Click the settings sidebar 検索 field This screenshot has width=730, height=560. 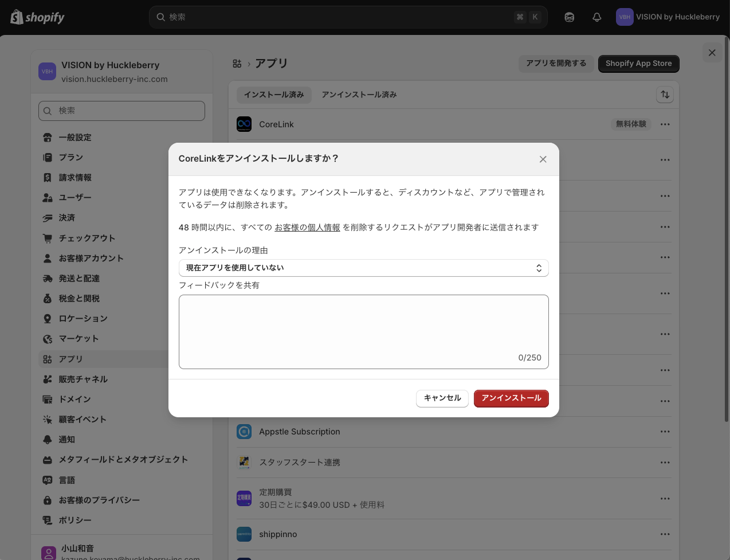(x=121, y=111)
